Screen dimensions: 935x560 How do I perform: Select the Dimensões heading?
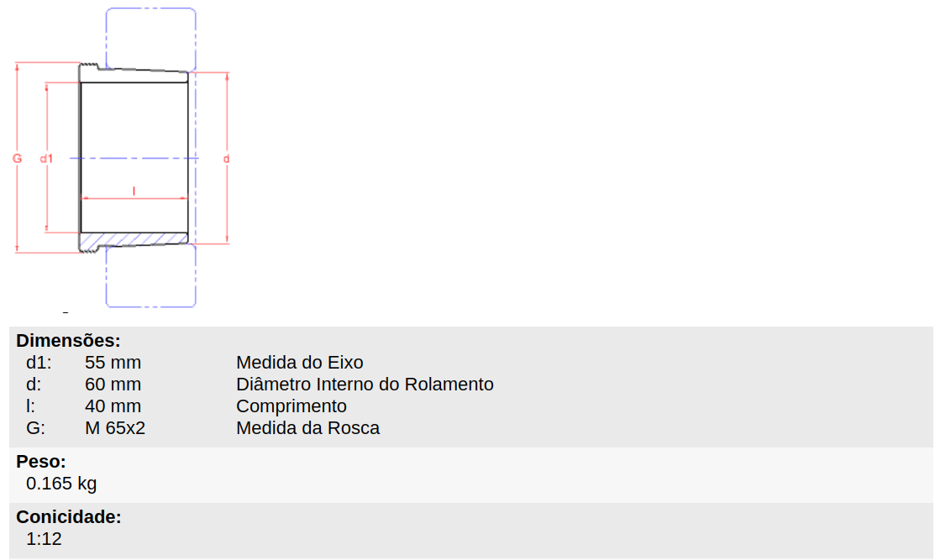(68, 341)
